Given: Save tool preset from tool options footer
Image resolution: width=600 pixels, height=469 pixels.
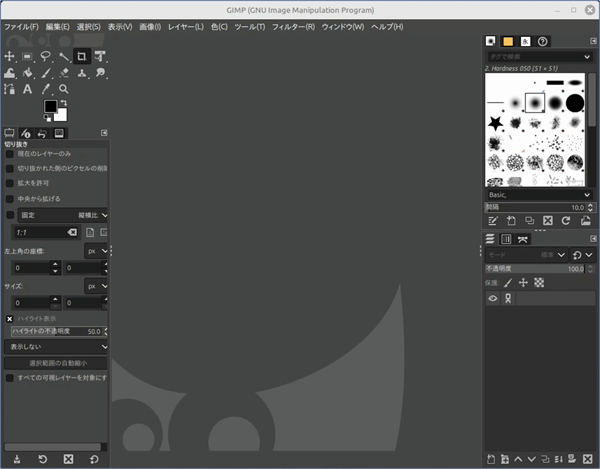Looking at the screenshot, I should [x=17, y=459].
